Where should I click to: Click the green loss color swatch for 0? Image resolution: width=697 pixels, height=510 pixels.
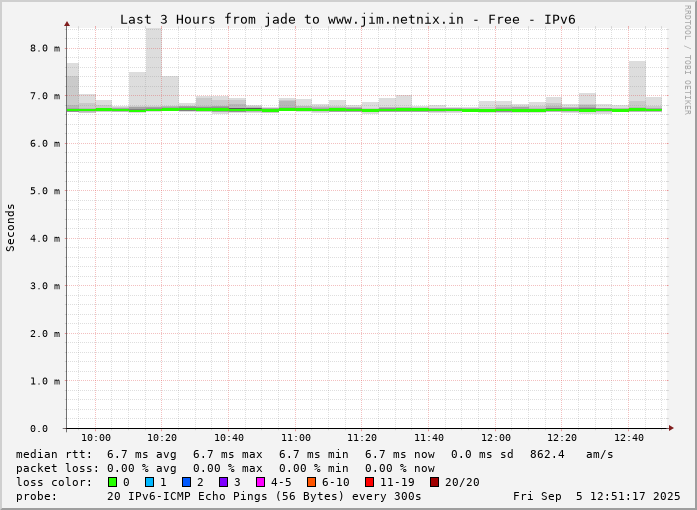pos(112,482)
